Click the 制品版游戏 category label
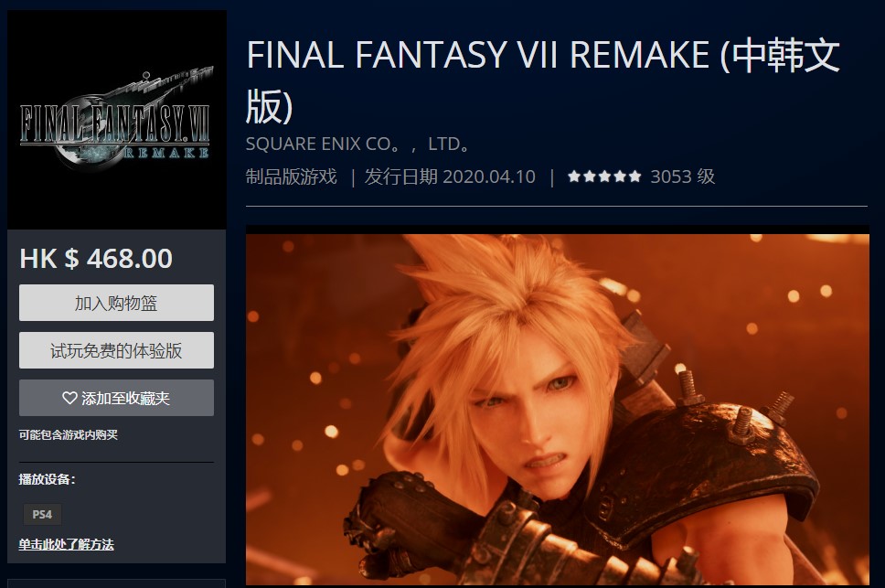Screen dimensions: 885x588 tap(292, 176)
